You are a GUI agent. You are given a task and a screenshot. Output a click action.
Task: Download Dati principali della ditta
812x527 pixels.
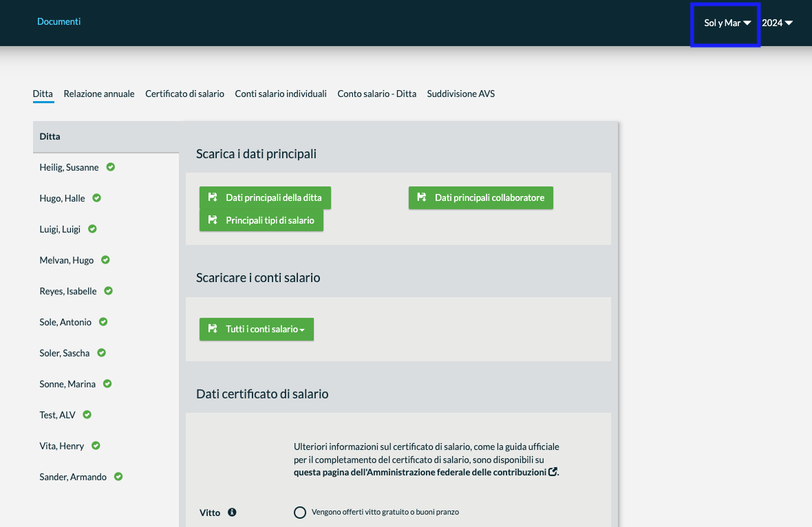click(x=265, y=197)
